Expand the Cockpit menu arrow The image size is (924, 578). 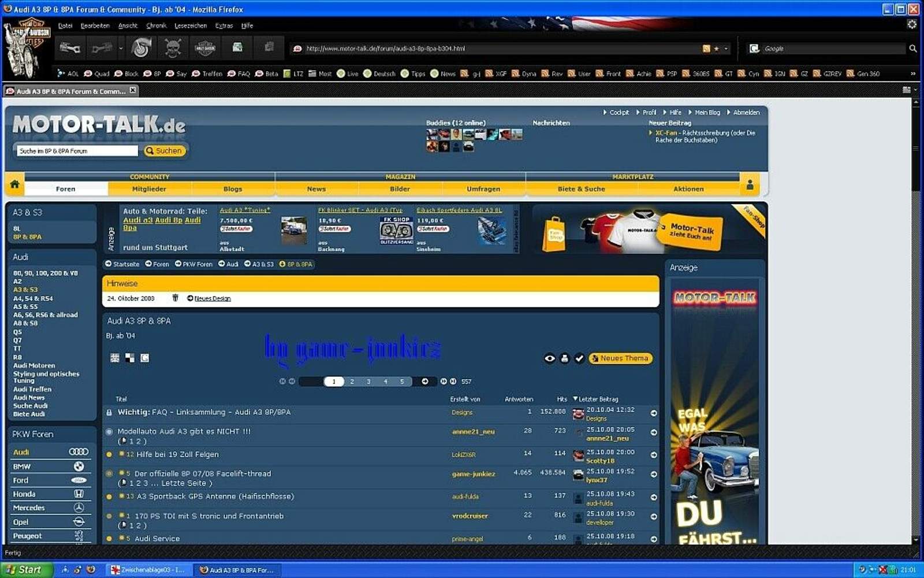tap(605, 112)
